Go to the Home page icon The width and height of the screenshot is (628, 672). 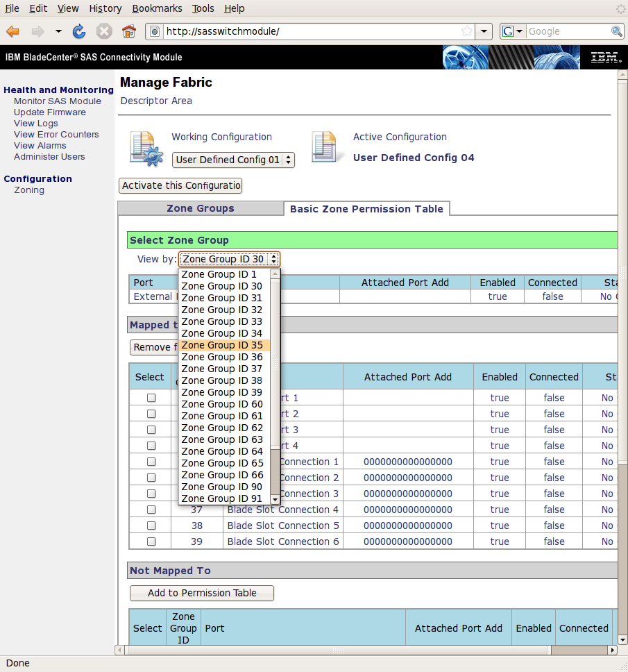129,31
